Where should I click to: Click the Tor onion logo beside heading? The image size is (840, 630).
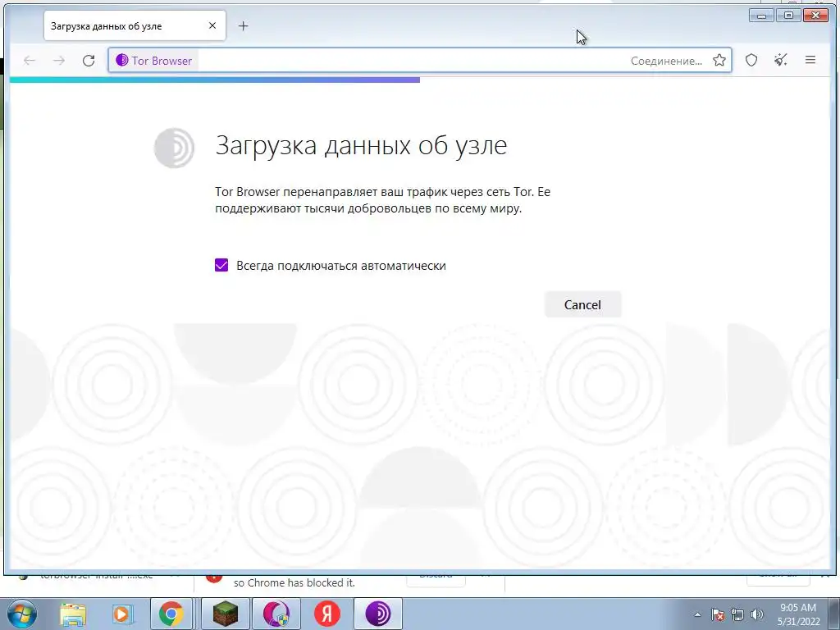[x=174, y=148]
